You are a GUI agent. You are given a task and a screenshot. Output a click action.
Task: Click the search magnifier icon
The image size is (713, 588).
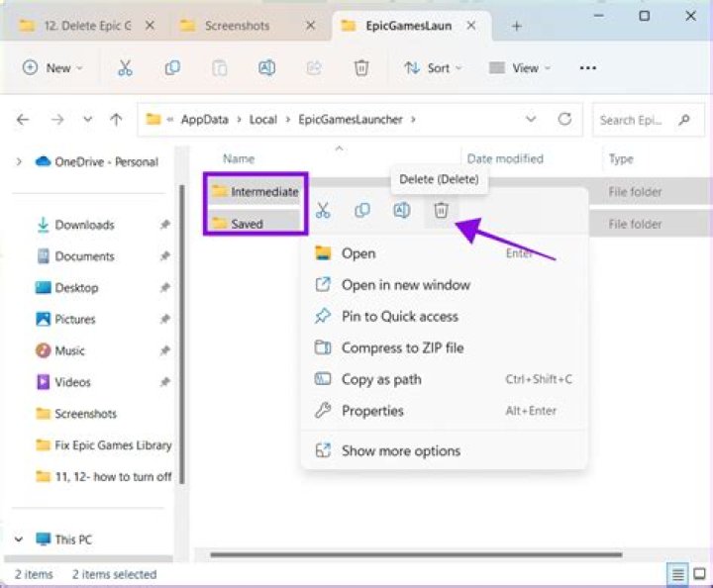point(684,120)
